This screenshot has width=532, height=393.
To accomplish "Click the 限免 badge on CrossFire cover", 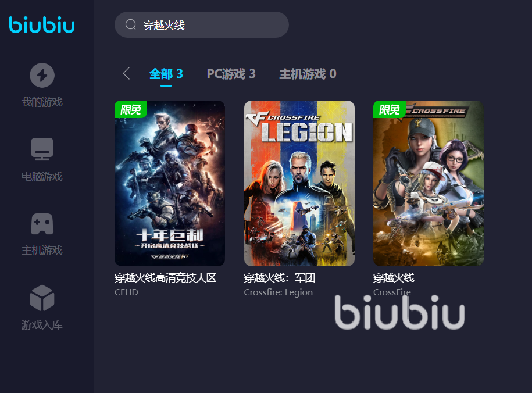I will point(389,109).
